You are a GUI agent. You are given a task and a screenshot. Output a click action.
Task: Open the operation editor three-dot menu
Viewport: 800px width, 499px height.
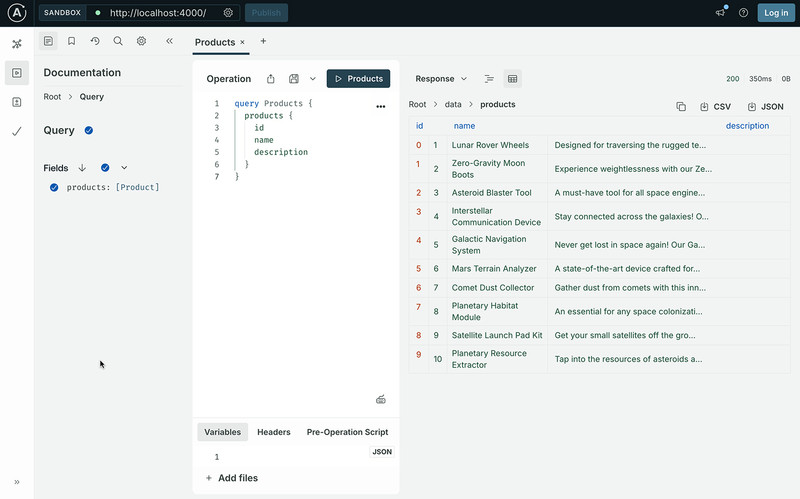coord(381,107)
